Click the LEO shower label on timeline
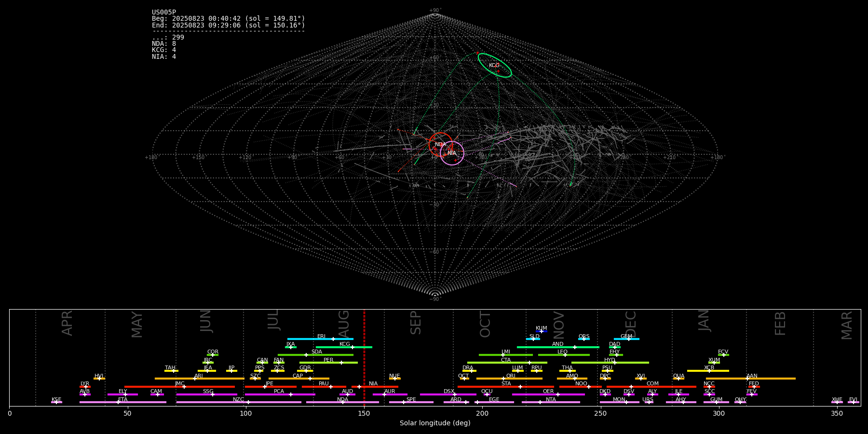Screen dimensions: 868x434 (x=562, y=352)
